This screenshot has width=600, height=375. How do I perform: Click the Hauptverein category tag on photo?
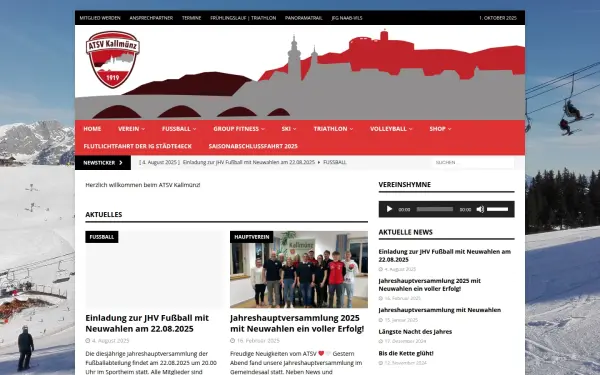(252, 237)
